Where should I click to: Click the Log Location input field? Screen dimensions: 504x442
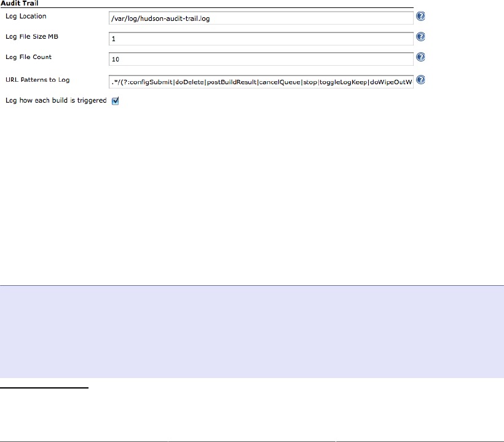pyautogui.click(x=261, y=18)
